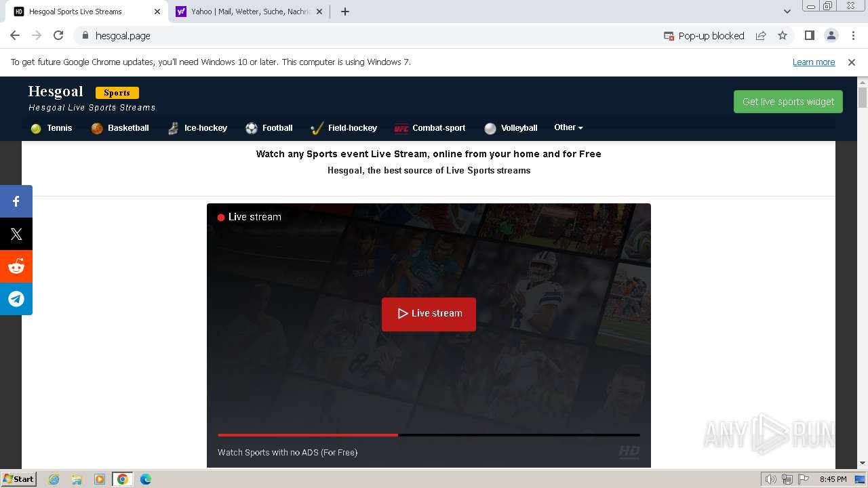Viewport: 868px width, 488px height.
Task: Click the volume speaker tray icon
Action: tap(771, 479)
